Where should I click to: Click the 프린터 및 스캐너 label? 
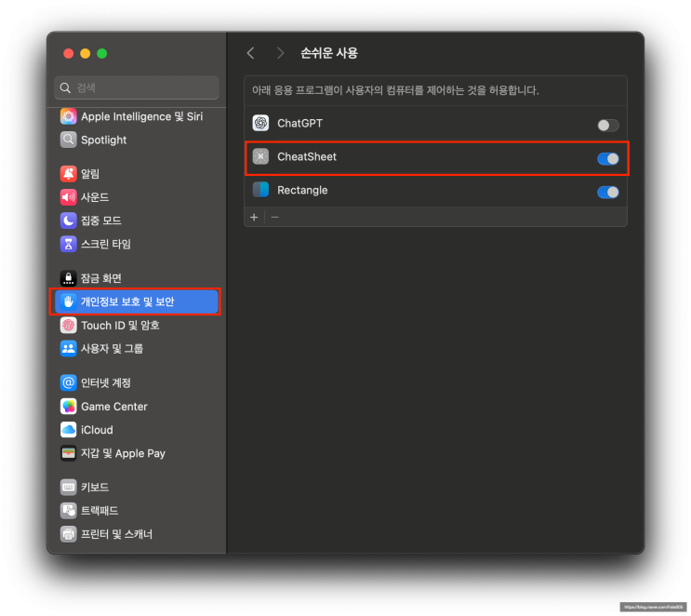click(x=116, y=534)
